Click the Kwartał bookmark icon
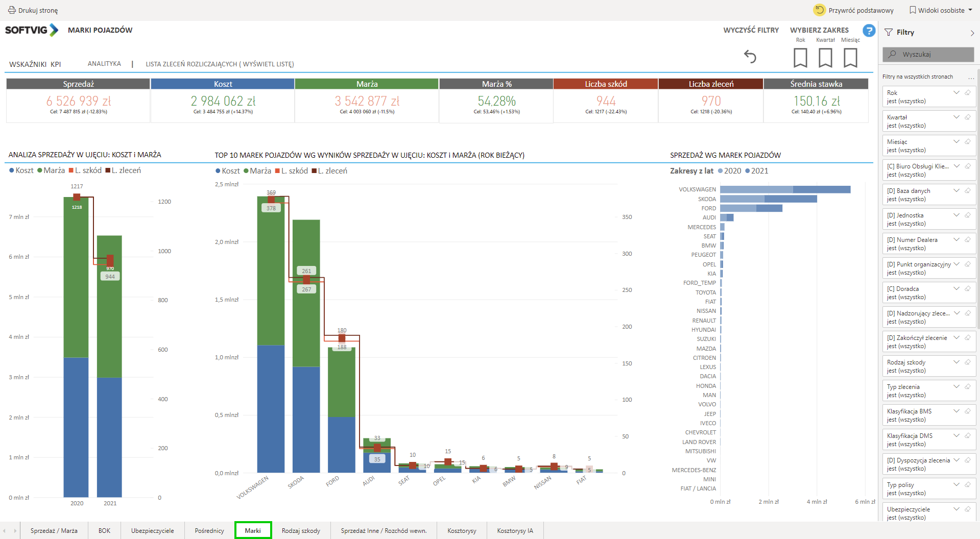 tap(825, 58)
